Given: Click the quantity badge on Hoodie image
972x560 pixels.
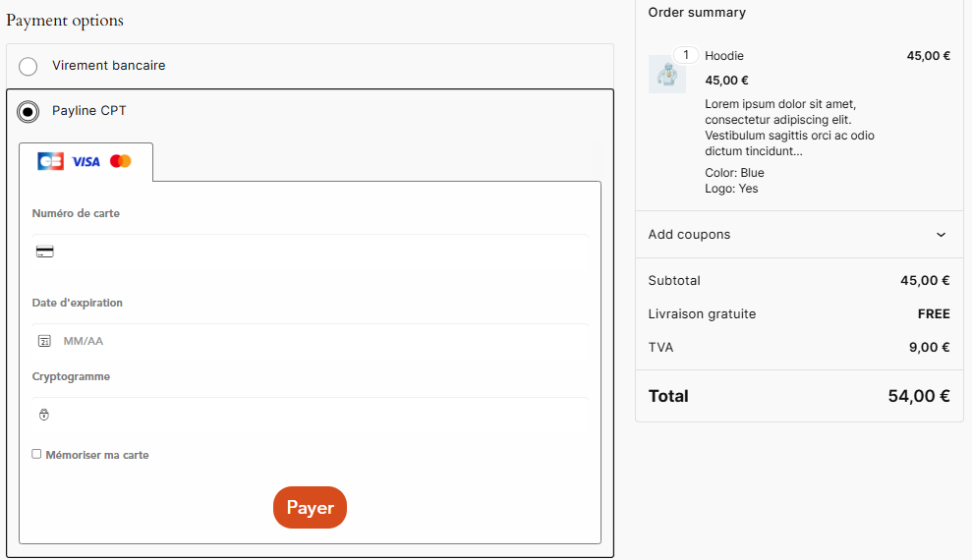Looking at the screenshot, I should [686, 55].
